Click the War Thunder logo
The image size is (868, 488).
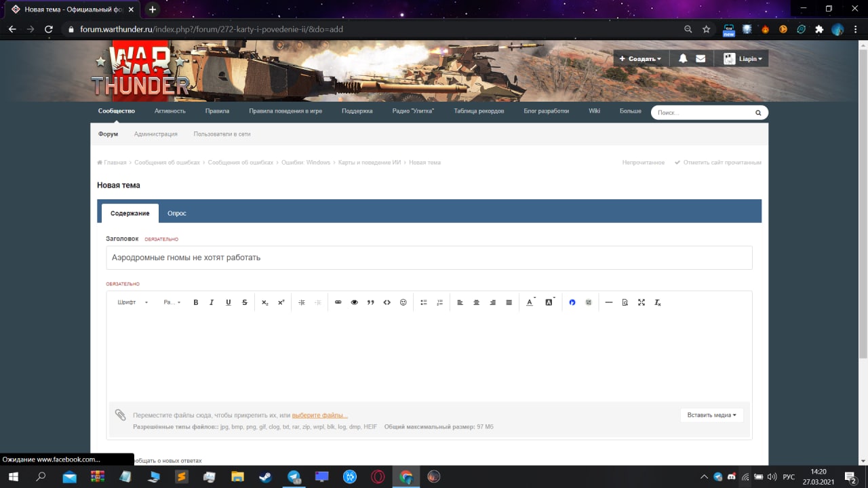tap(141, 70)
